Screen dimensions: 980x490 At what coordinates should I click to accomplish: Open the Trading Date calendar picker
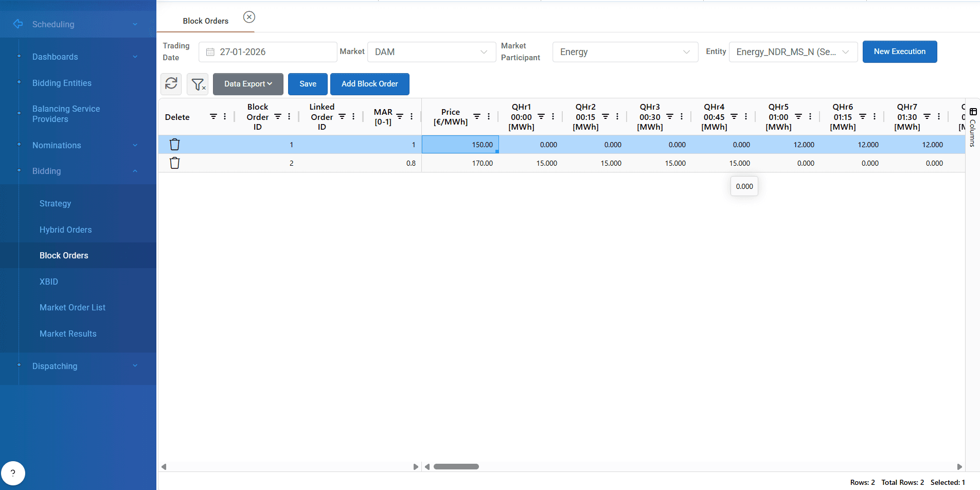[210, 52]
